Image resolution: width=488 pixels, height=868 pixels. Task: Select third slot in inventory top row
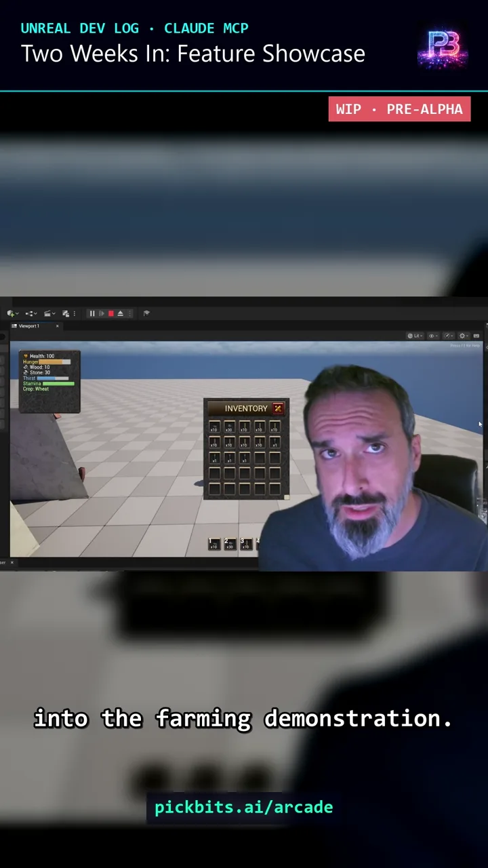[x=244, y=427]
